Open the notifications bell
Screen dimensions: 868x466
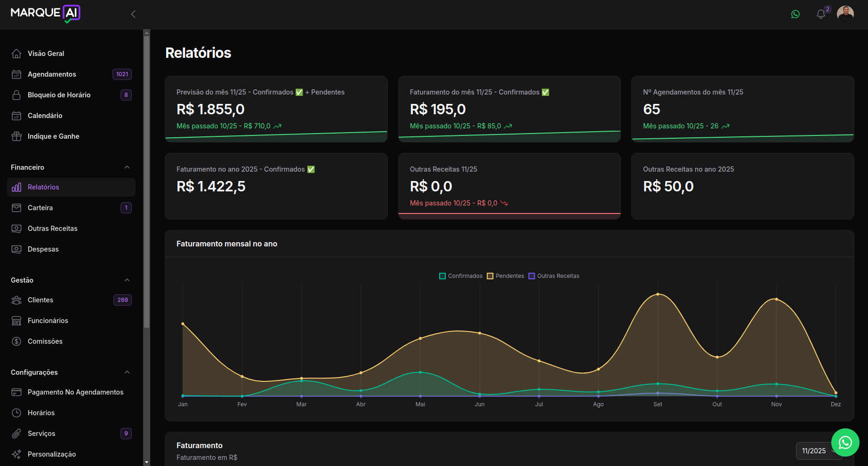(x=820, y=14)
